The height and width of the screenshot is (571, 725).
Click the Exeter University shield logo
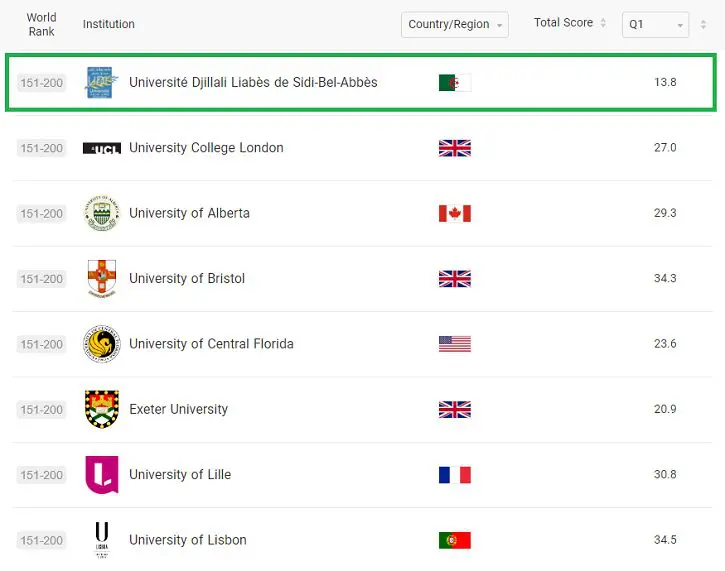point(102,409)
